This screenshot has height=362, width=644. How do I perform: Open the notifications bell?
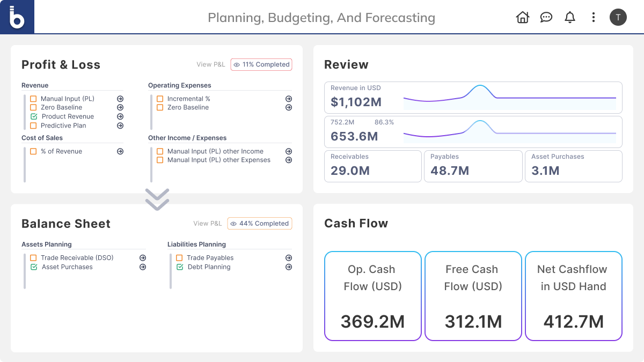570,17
